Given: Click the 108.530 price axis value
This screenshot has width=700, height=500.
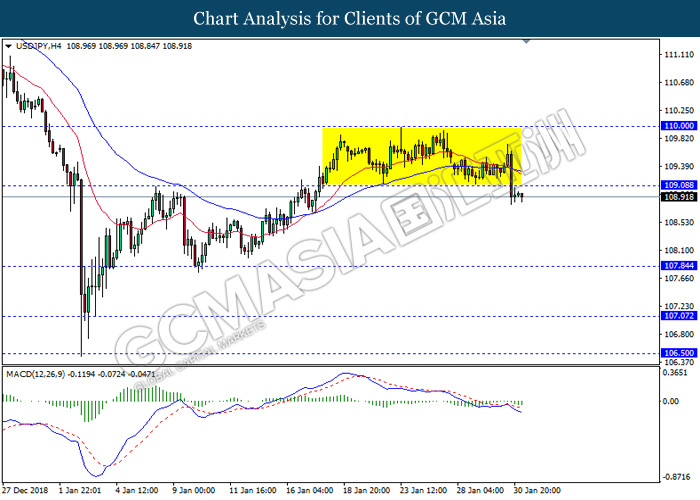Looking at the screenshot, I should pyautogui.click(x=679, y=222).
